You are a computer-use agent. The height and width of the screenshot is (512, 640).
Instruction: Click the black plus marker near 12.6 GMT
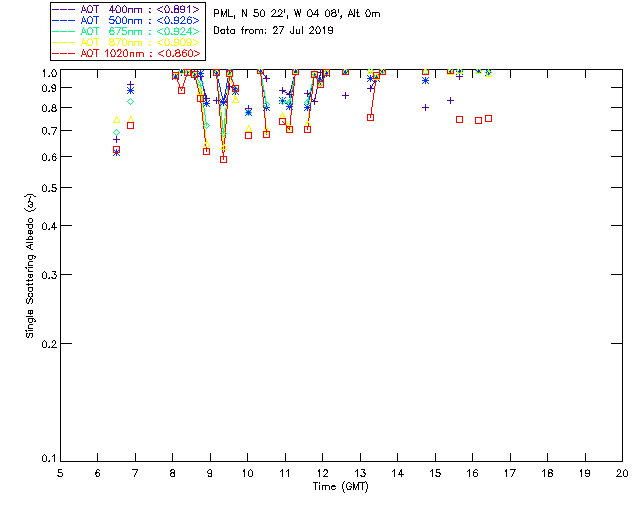pos(345,96)
